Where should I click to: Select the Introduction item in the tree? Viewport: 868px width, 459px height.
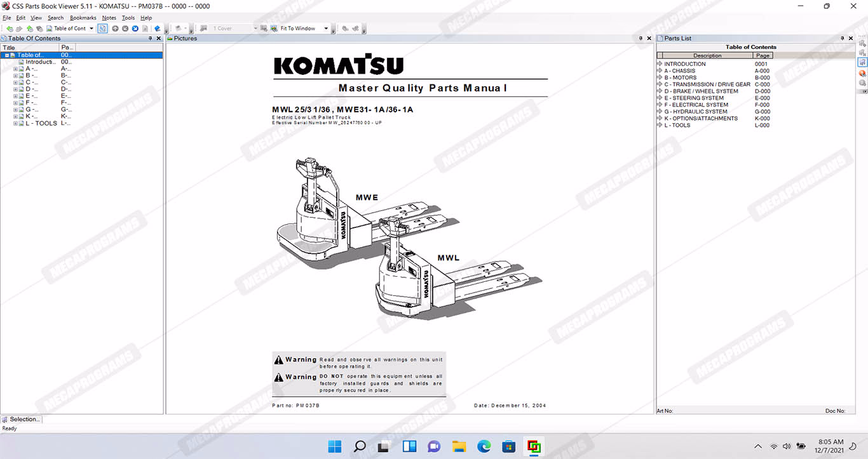[x=40, y=62]
